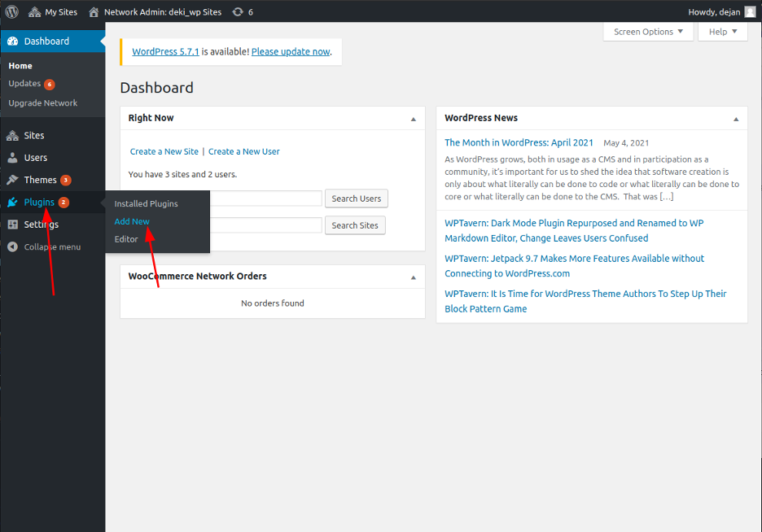Viewport: 762px width, 532px height.
Task: Click the WordPress logo icon
Action: tap(11, 11)
